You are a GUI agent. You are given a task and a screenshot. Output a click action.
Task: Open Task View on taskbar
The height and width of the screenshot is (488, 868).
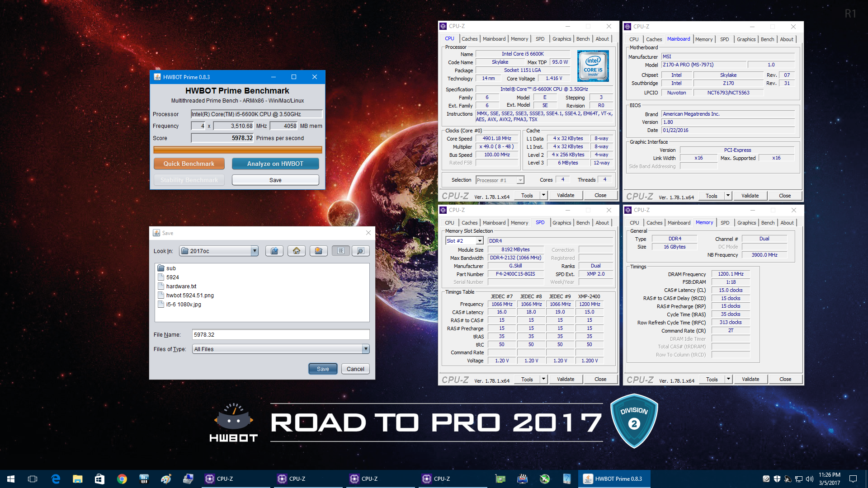[33, 479]
